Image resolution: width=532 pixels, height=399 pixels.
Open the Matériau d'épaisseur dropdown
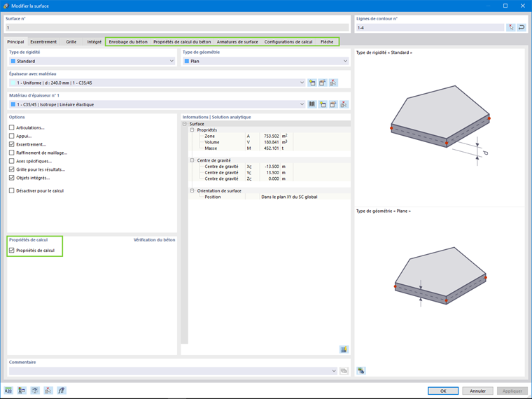point(302,104)
